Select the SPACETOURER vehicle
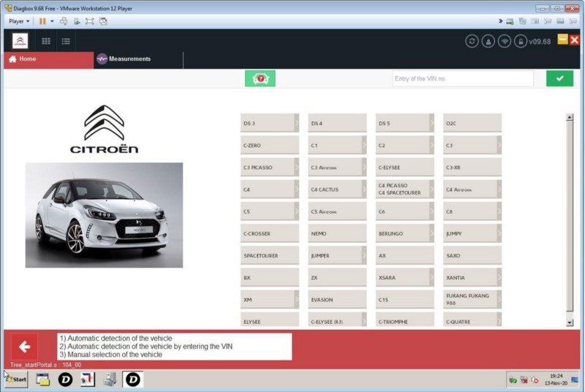585x392 pixels. [x=269, y=255]
